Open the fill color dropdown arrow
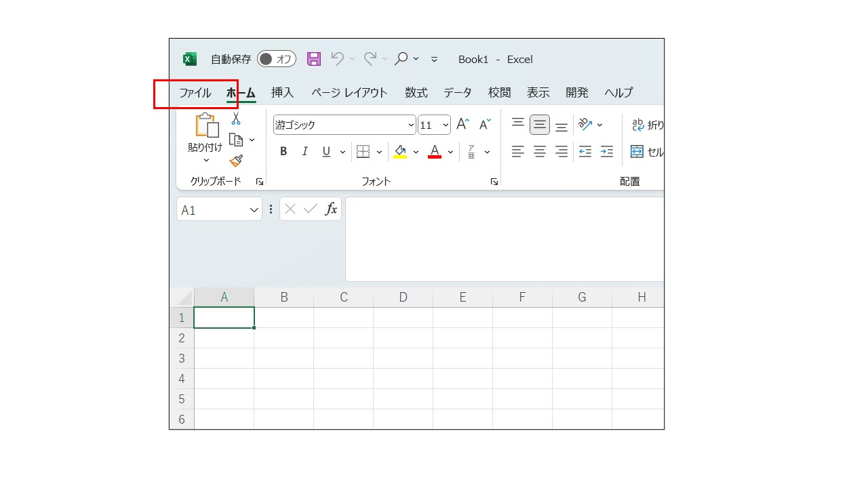Image resolution: width=868 pixels, height=488 pixels. click(x=416, y=152)
